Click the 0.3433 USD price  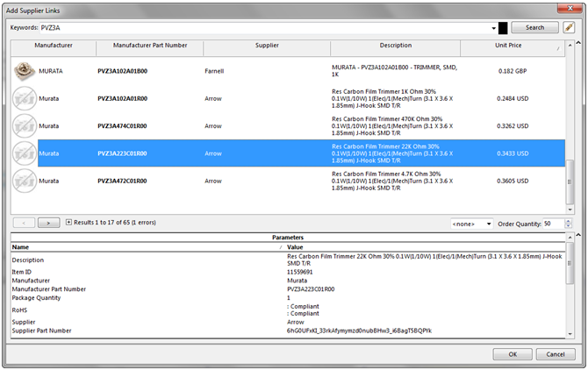[513, 153]
